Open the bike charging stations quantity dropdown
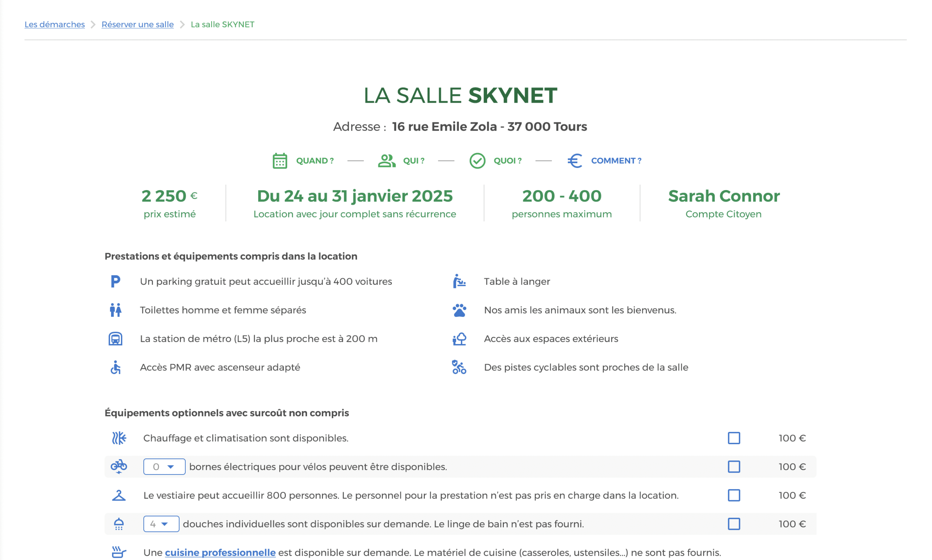932x560 pixels. (164, 467)
